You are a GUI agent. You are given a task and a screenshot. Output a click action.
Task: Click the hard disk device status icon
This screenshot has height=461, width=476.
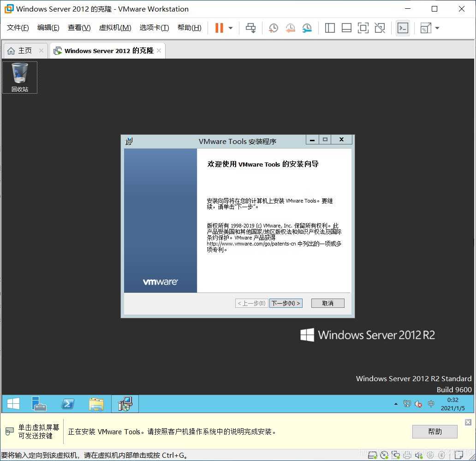click(x=373, y=455)
